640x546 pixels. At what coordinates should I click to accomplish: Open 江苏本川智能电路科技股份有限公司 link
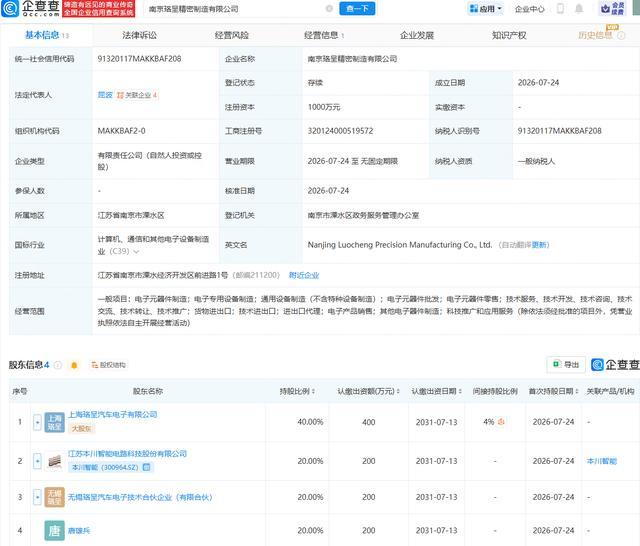coord(127,454)
